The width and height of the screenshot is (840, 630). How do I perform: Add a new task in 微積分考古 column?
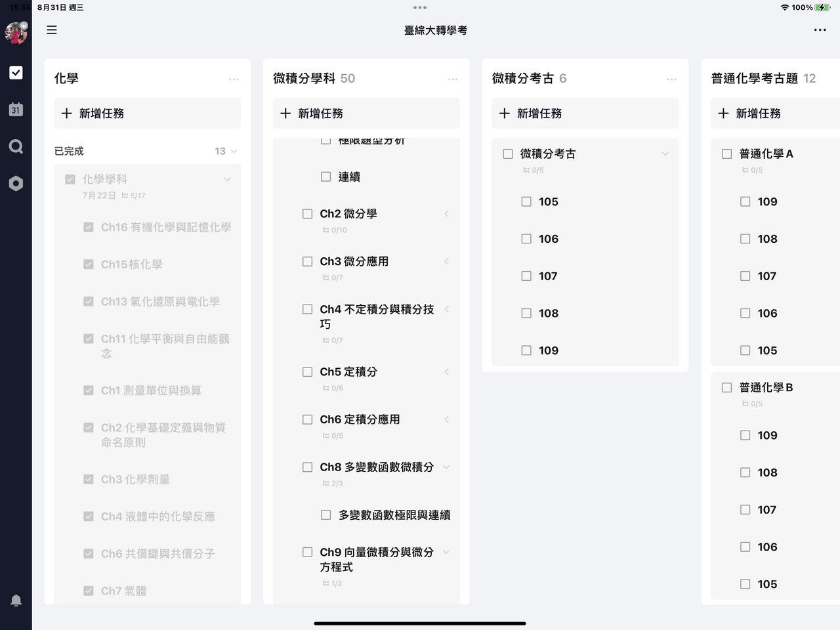point(585,114)
